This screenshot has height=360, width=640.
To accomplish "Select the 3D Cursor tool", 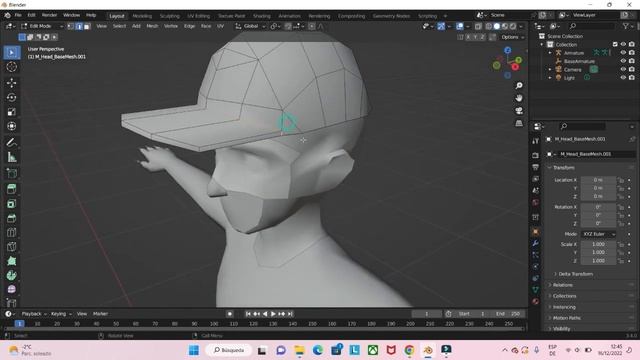I will [x=12, y=67].
